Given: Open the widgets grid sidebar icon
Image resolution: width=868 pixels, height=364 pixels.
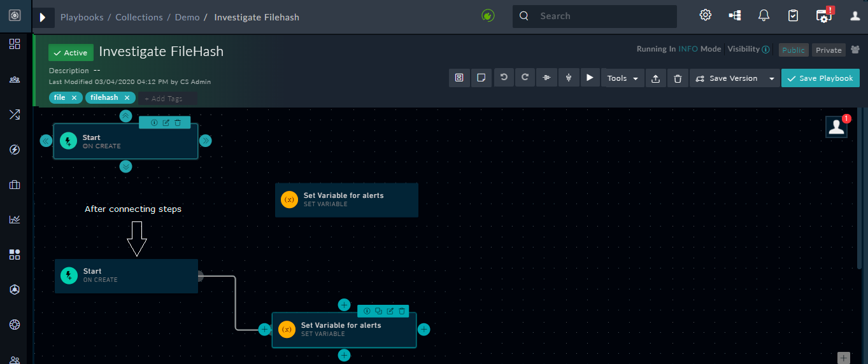Looking at the screenshot, I should pos(14,255).
